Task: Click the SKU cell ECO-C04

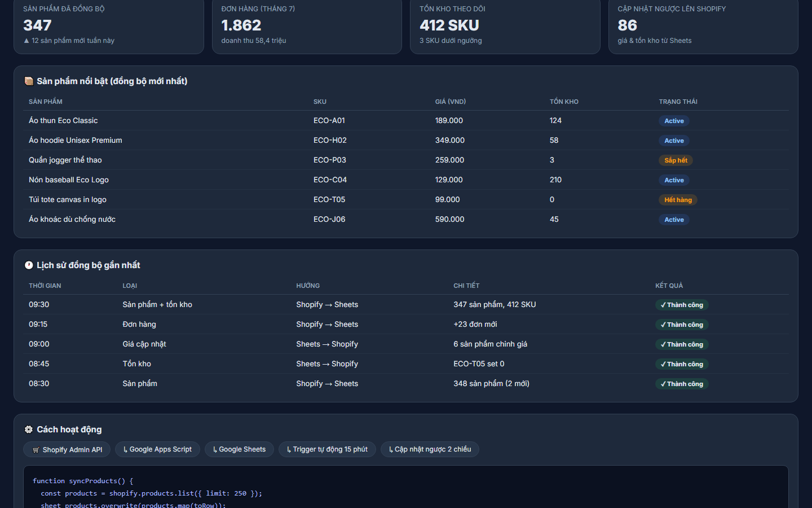Action: (330, 180)
